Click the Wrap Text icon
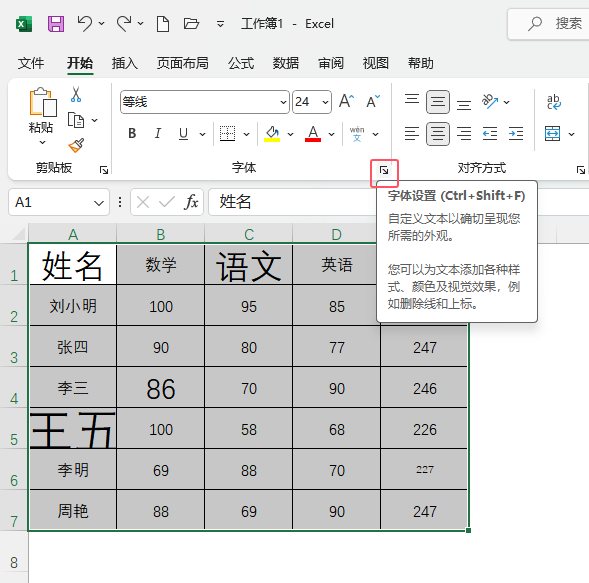Image resolution: width=589 pixels, height=583 pixels. click(x=554, y=102)
